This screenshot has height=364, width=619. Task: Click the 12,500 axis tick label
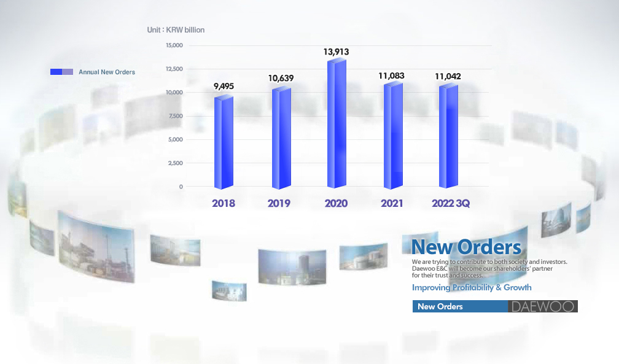(174, 69)
